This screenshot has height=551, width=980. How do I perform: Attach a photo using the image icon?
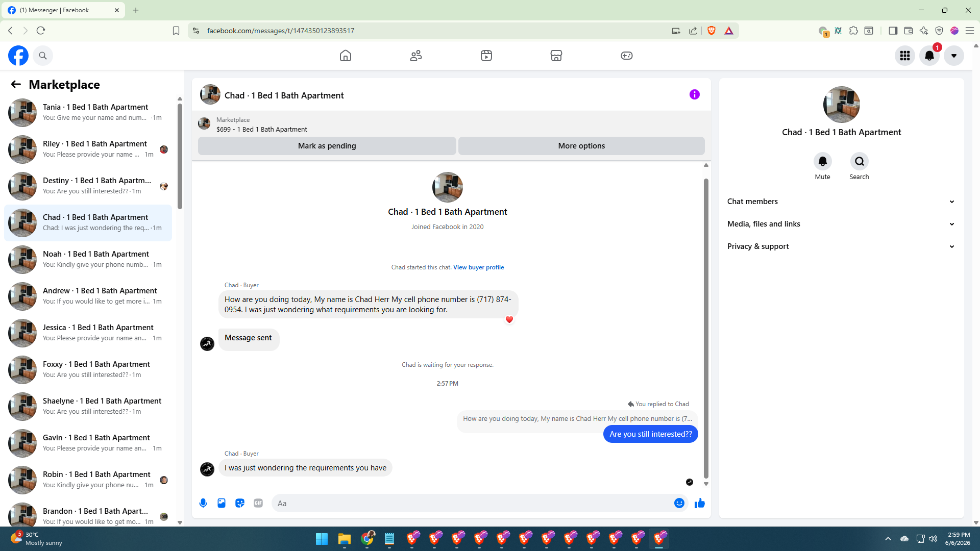coord(222,503)
